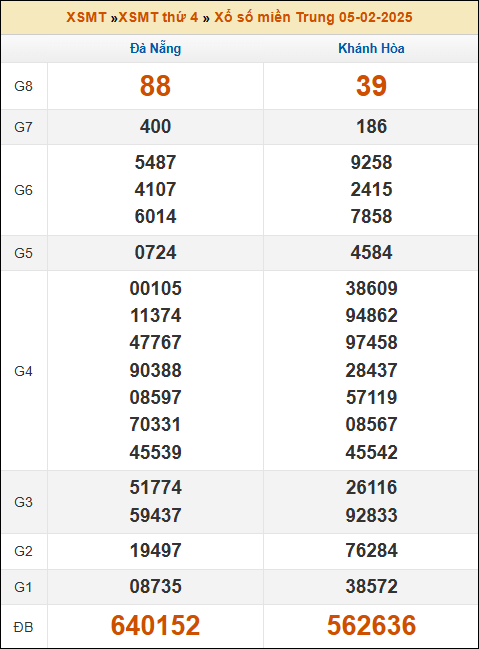This screenshot has height=649, width=479.
Task: Click the G4 row label
Action: [x=23, y=371]
